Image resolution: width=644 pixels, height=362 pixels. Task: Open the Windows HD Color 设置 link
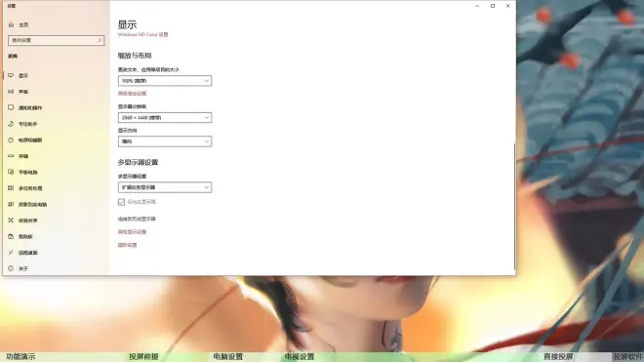tap(142, 34)
